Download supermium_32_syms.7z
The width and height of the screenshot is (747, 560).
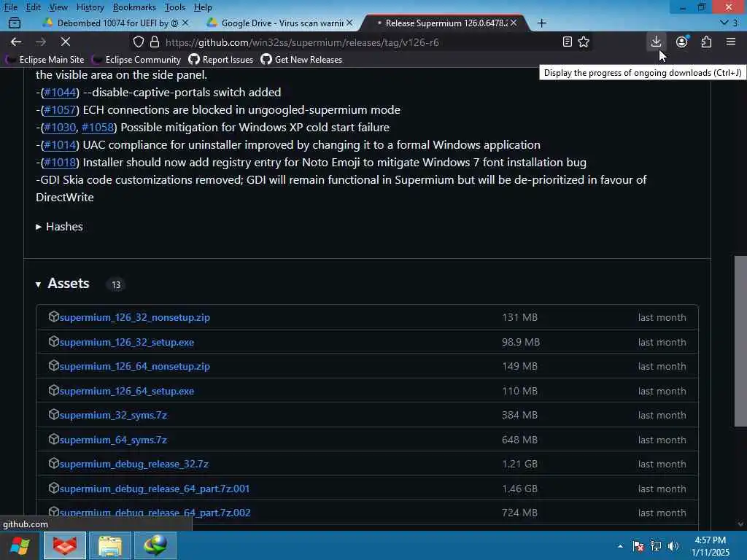(113, 415)
